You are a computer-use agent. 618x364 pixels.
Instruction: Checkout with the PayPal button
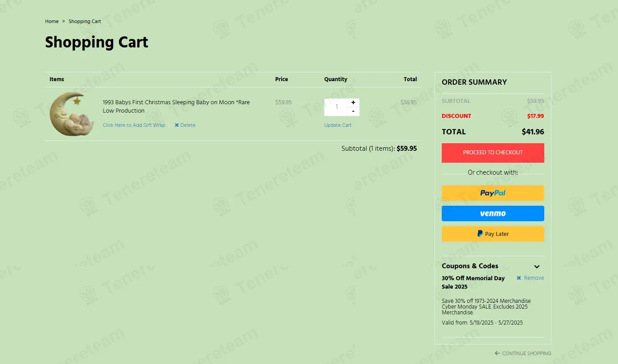pyautogui.click(x=493, y=193)
